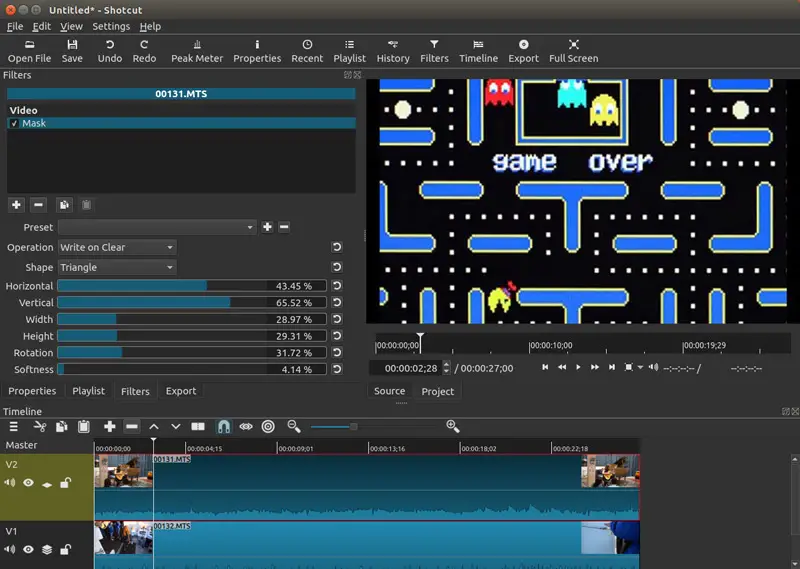Open the Settings menu

(111, 27)
